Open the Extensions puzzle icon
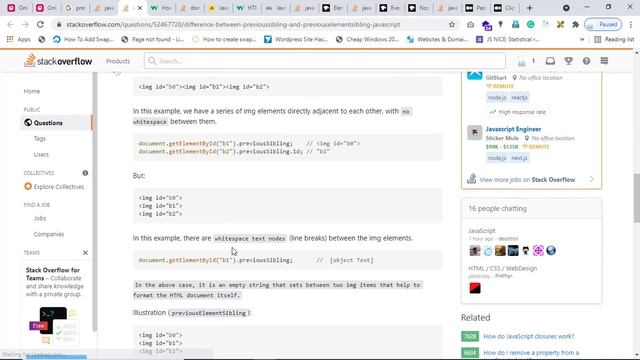 coord(575,24)
